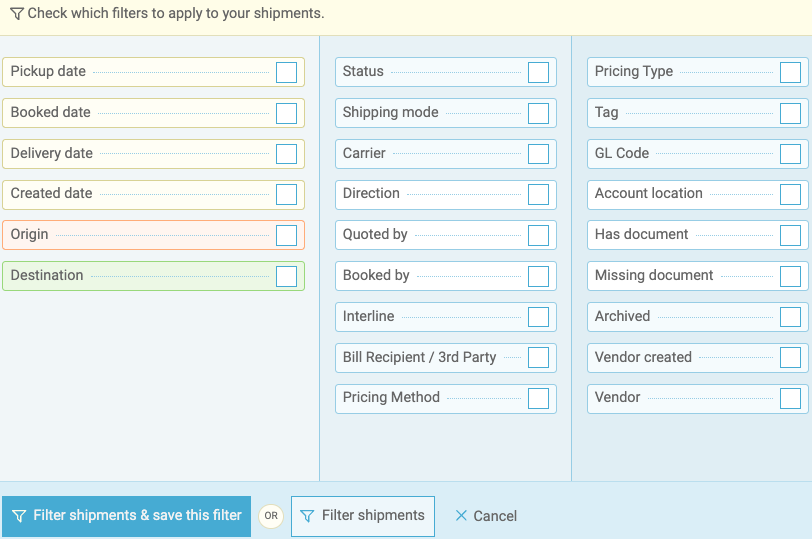Click Filter shipments & save this filter
This screenshot has height=539, width=812.
[x=126, y=516]
